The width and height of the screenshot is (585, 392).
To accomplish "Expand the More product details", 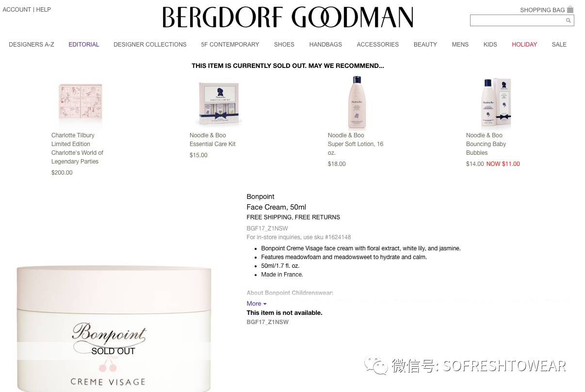I will [256, 304].
